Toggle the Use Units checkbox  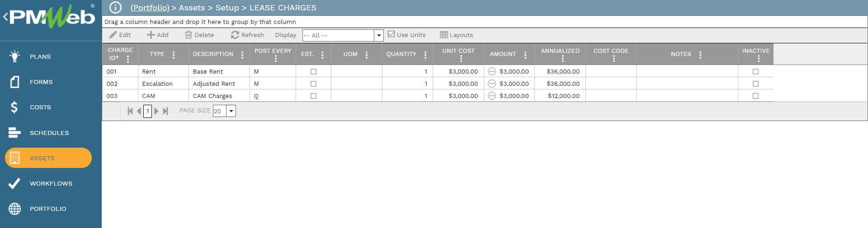click(392, 34)
